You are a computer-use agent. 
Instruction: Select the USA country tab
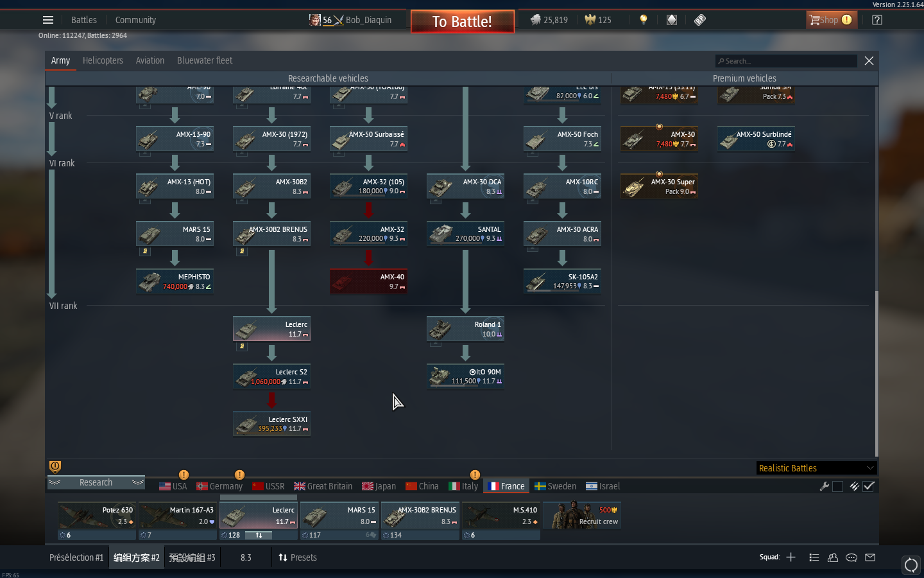coord(173,486)
